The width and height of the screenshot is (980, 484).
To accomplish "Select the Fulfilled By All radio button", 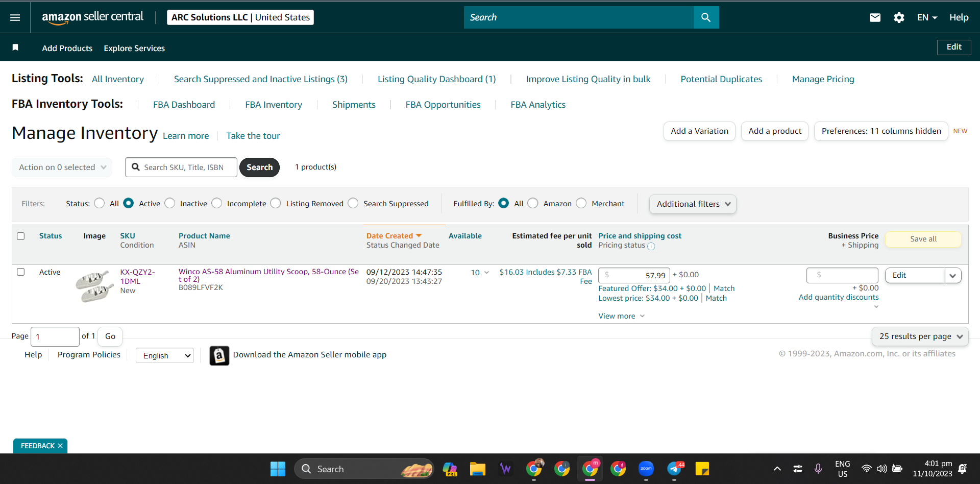I will 504,203.
